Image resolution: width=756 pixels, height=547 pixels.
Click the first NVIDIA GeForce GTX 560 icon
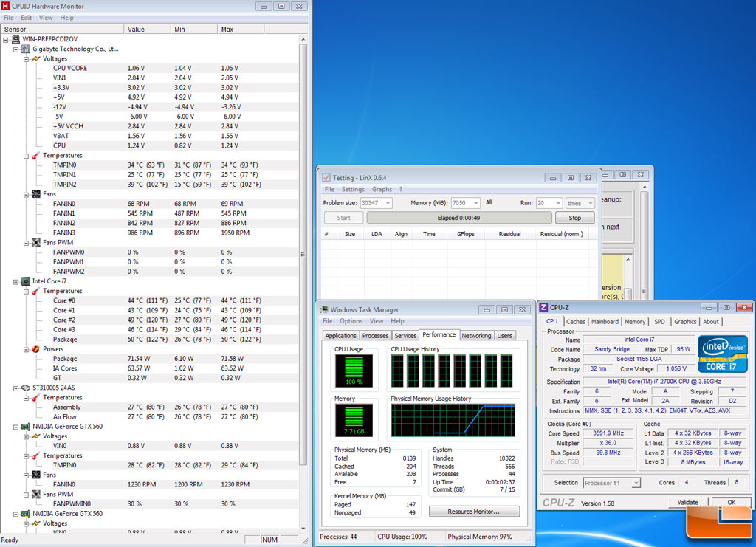click(x=27, y=427)
